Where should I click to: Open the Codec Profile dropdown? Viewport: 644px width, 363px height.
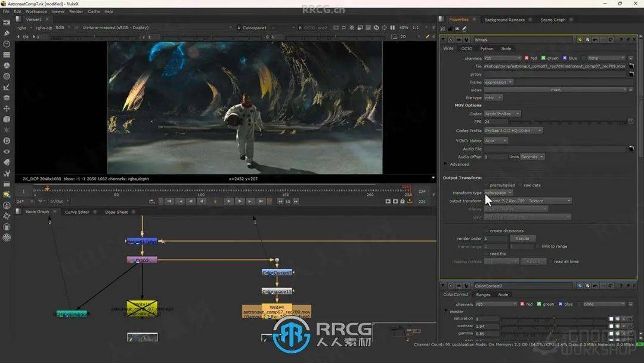click(x=513, y=131)
